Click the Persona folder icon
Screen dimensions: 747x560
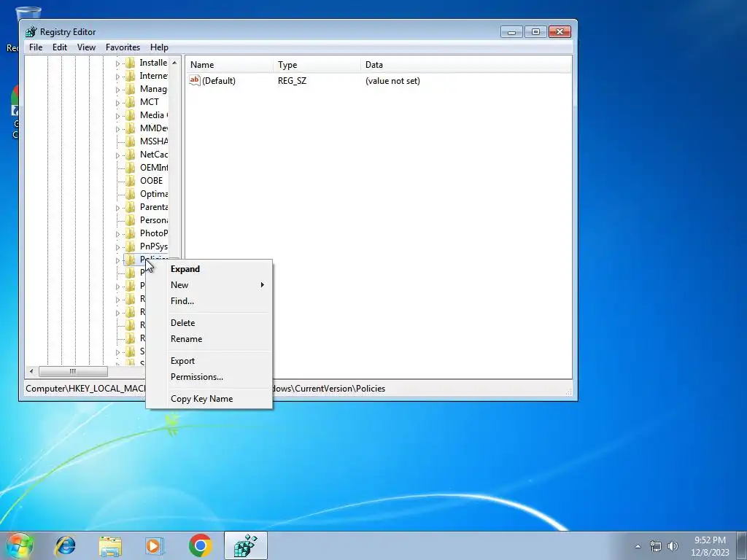click(x=130, y=220)
